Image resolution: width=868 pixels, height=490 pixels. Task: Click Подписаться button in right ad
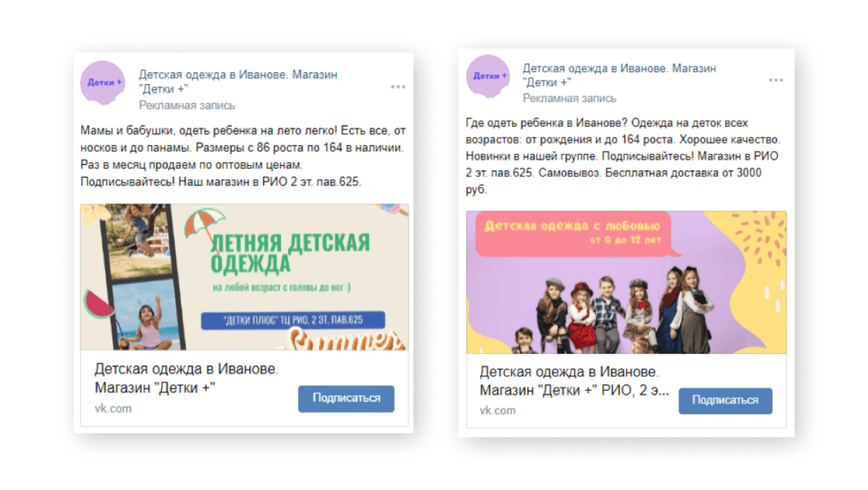pos(725,401)
